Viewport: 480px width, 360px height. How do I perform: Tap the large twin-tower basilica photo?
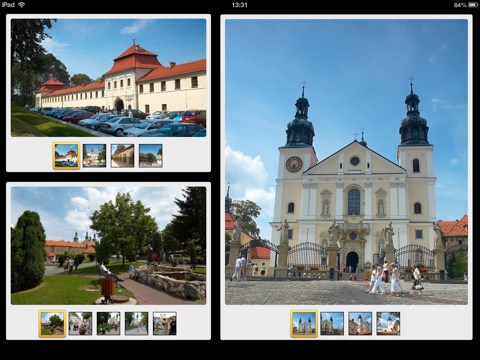[346, 162]
